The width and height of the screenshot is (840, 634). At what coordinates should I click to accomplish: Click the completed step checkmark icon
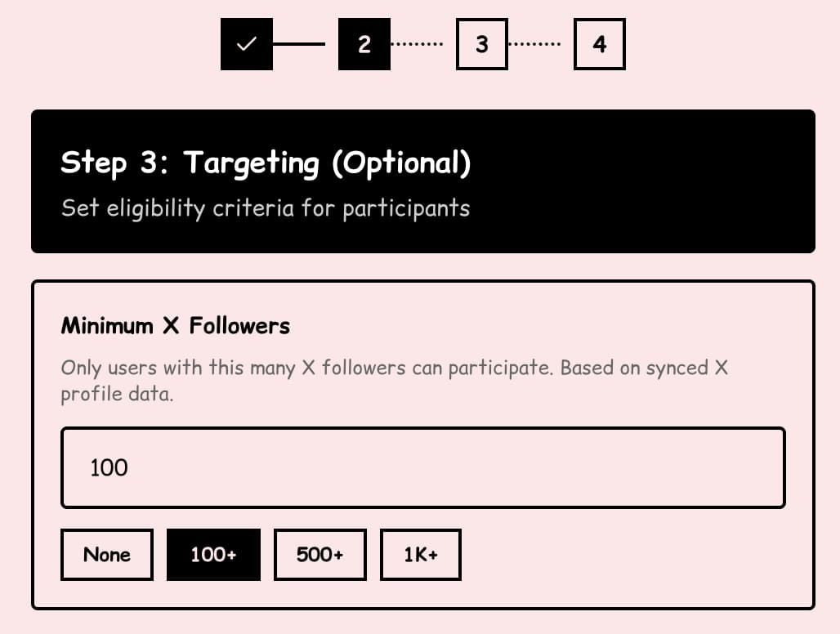click(x=246, y=44)
